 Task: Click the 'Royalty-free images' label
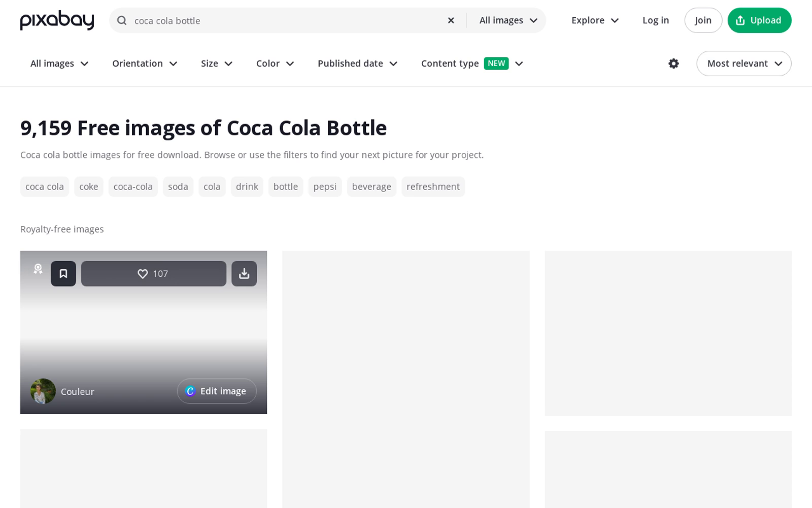tap(62, 229)
